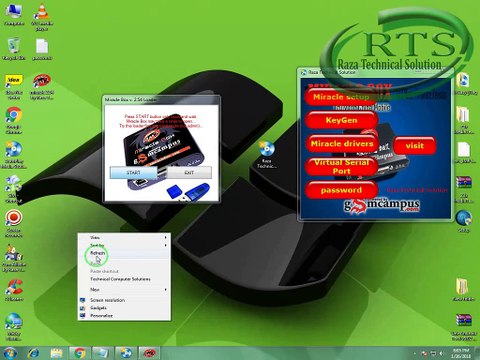This screenshot has height=360, width=480.
Task: Open Windows Explorer from the taskbar
Action: tap(56, 353)
